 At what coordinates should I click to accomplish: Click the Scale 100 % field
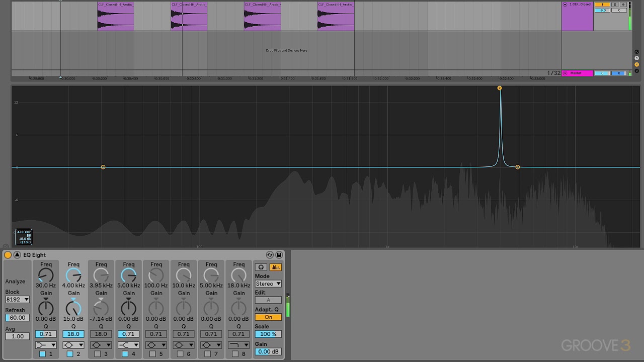[x=268, y=334]
